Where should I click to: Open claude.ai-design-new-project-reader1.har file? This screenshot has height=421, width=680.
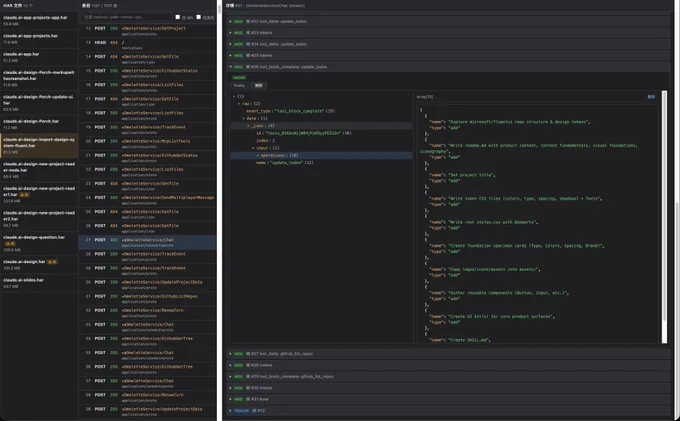pos(39,194)
